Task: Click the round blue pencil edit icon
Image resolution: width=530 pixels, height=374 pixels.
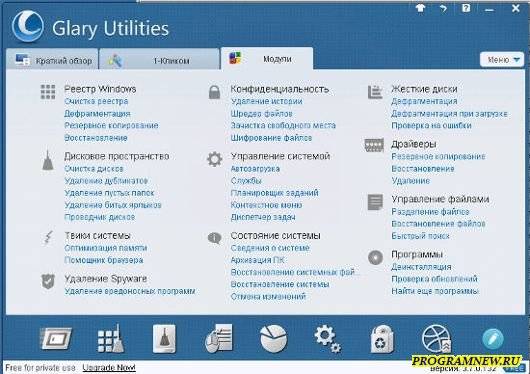Action: pyautogui.click(x=492, y=339)
